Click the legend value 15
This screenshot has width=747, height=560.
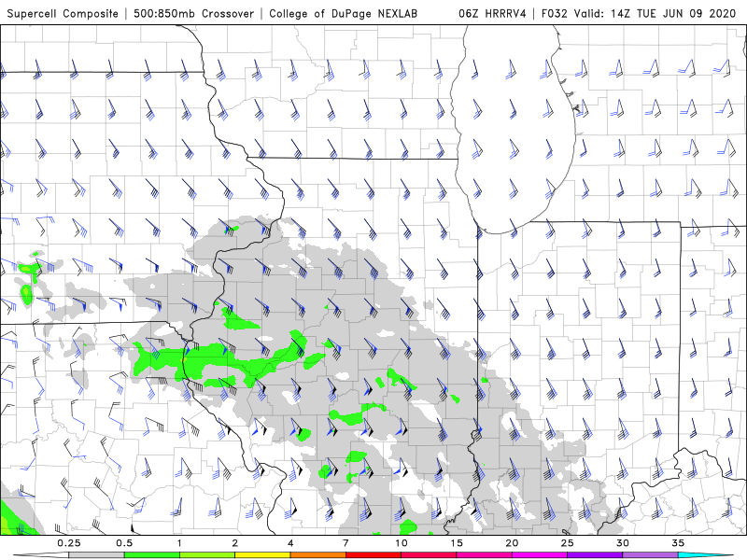[x=457, y=543]
